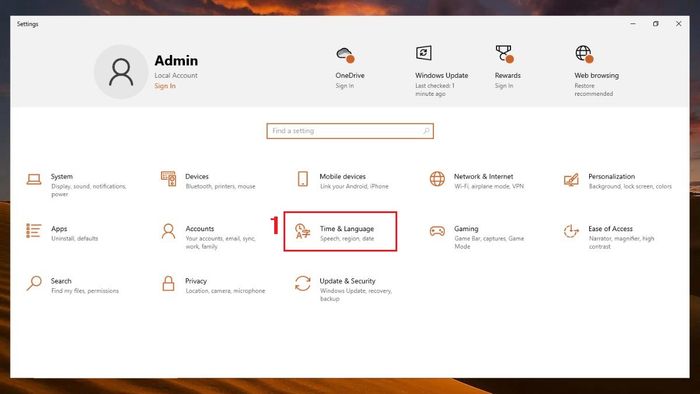Click the Personalization title text
This screenshot has width=700, height=394.
click(x=611, y=176)
